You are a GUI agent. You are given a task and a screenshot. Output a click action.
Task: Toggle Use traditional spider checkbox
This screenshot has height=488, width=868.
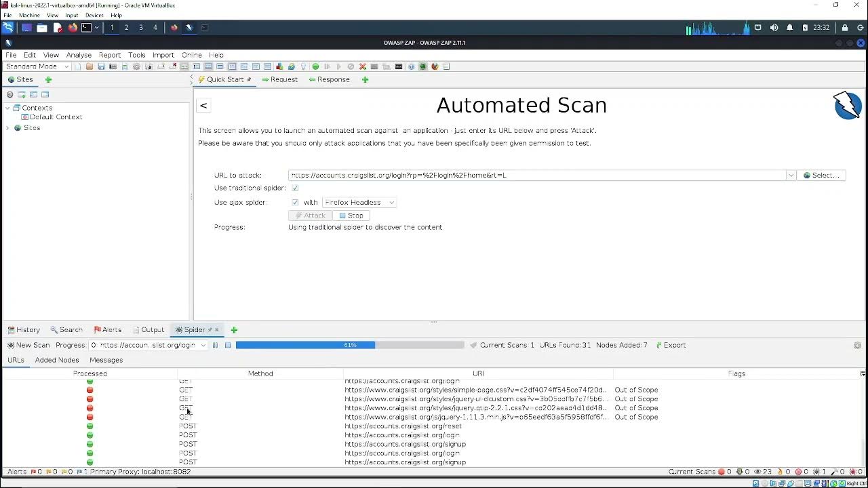coord(295,188)
